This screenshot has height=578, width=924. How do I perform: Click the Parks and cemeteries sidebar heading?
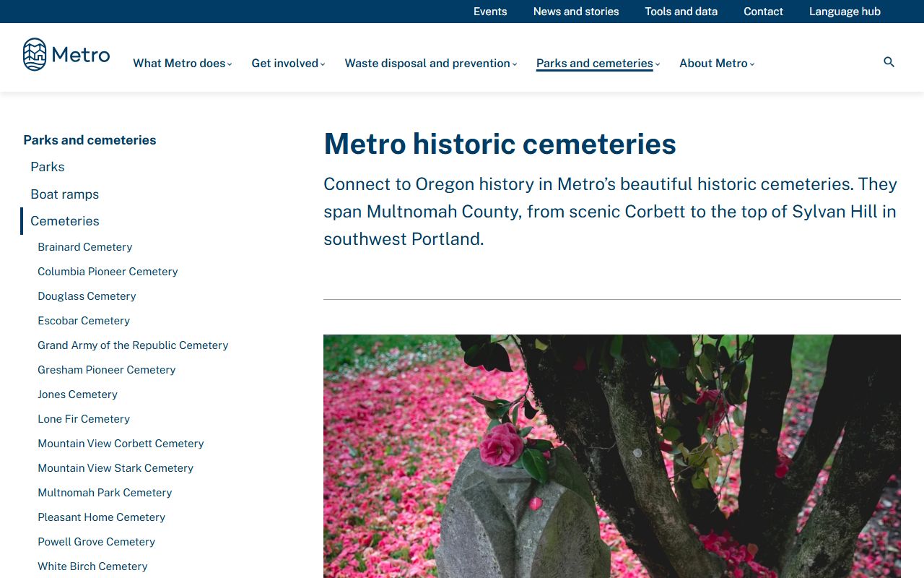[x=90, y=140]
